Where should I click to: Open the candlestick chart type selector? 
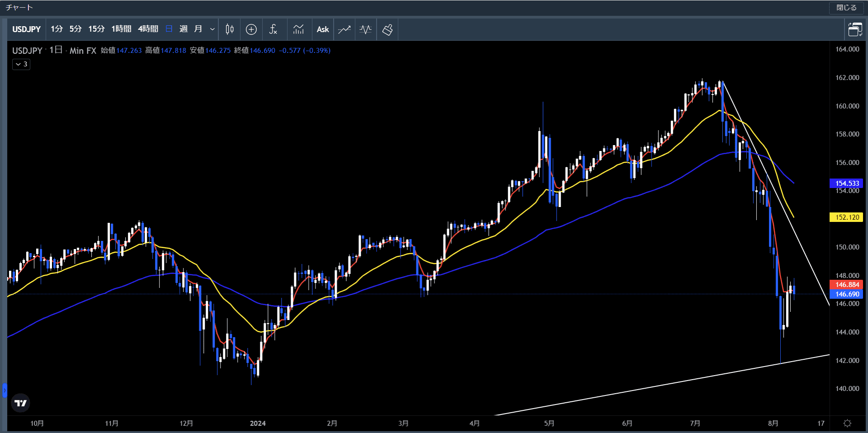click(230, 29)
